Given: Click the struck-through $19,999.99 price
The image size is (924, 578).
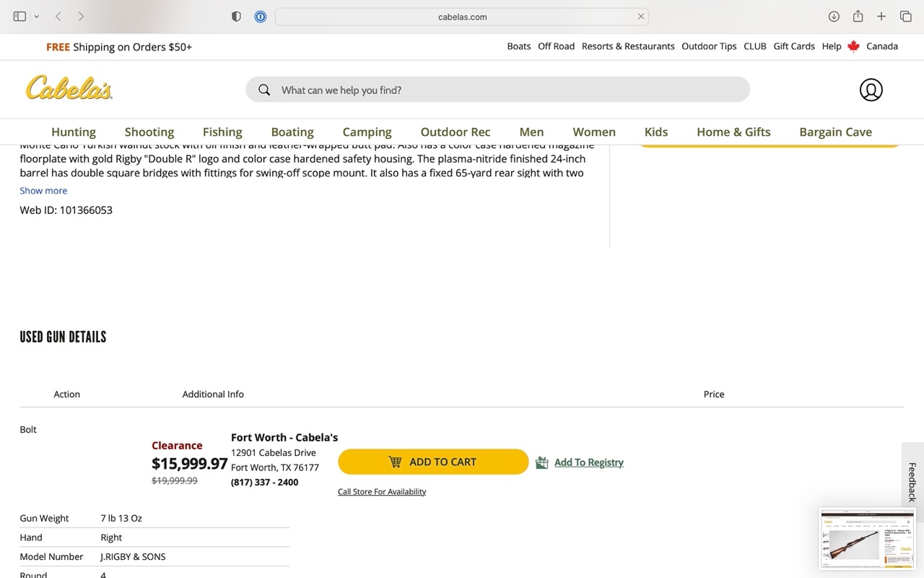Looking at the screenshot, I should click(174, 480).
